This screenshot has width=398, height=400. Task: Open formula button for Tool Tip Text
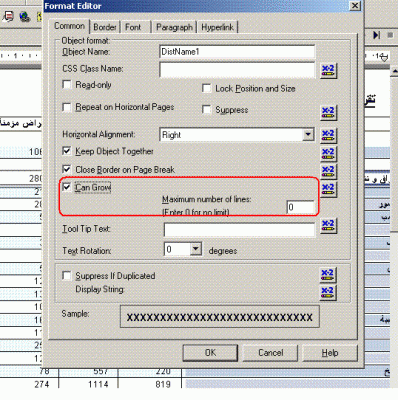(x=328, y=226)
